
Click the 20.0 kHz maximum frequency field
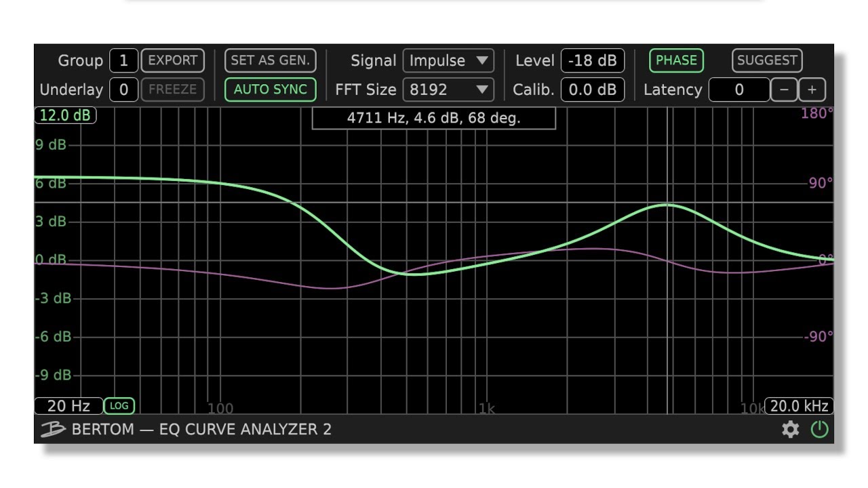click(800, 406)
